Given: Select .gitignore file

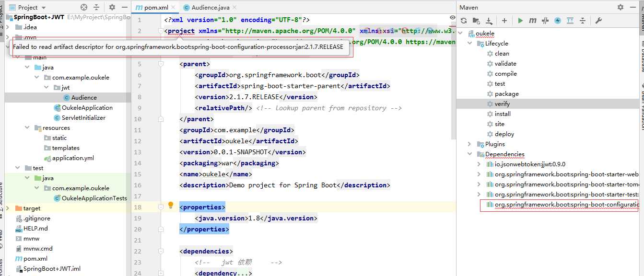Looking at the screenshot, I should pos(36,218).
